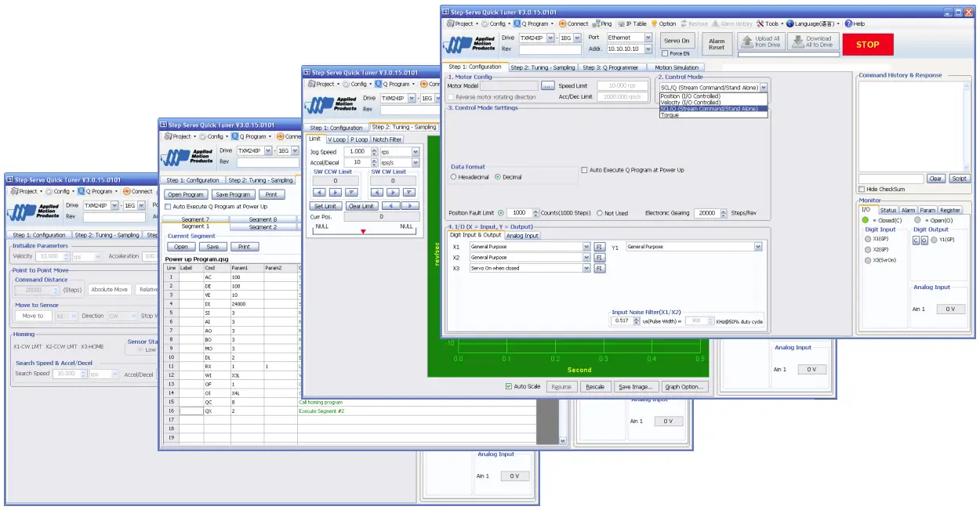Click the Addr field showing 10.10.10.10
980x510 pixels.
625,49
